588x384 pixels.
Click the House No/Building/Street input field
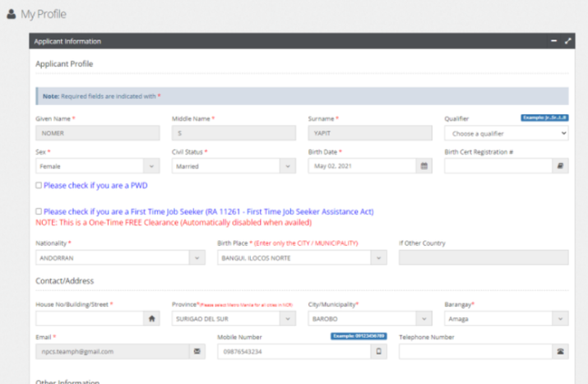pos(90,319)
